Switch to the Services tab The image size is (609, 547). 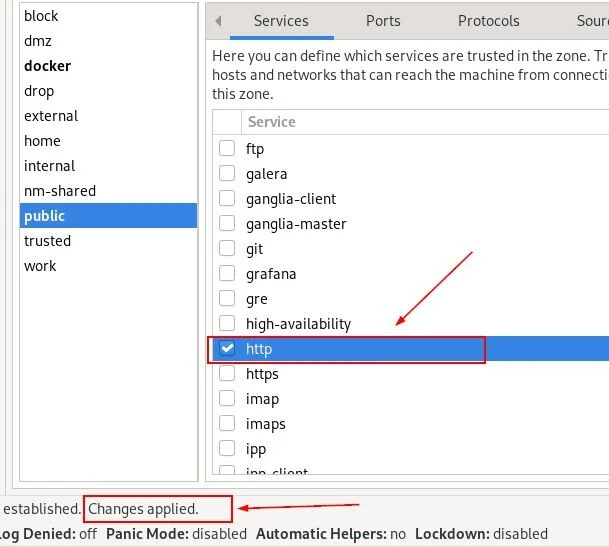(281, 21)
